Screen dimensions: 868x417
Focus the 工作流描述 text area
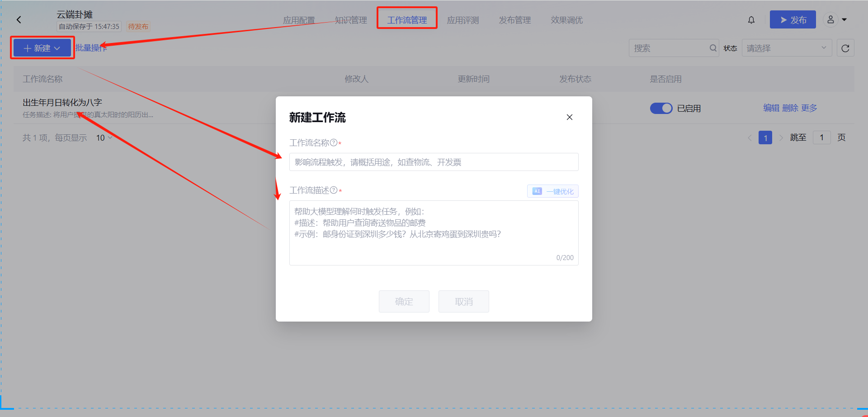pyautogui.click(x=434, y=233)
